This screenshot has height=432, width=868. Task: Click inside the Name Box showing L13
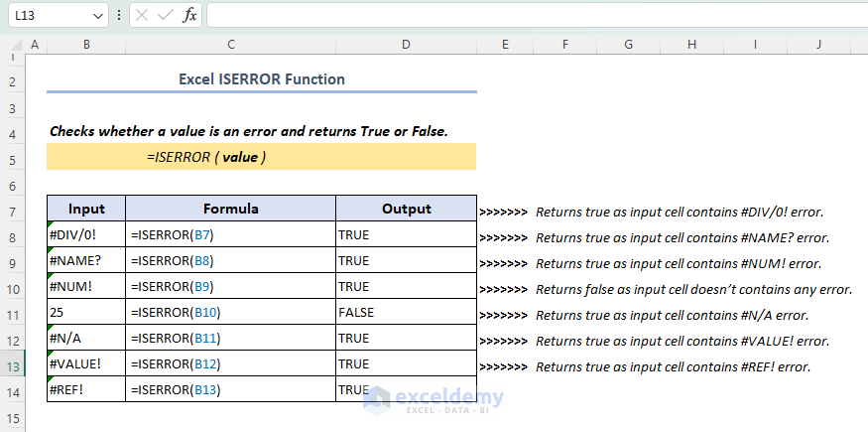pyautogui.click(x=50, y=16)
